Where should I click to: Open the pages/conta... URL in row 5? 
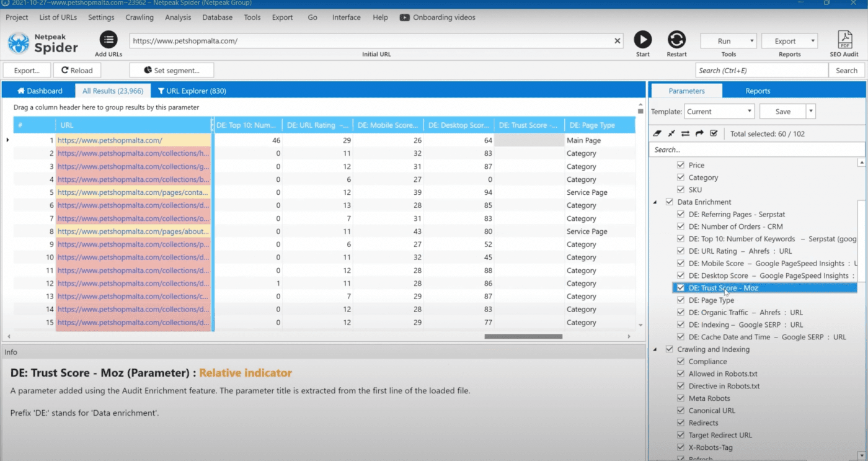coord(133,192)
